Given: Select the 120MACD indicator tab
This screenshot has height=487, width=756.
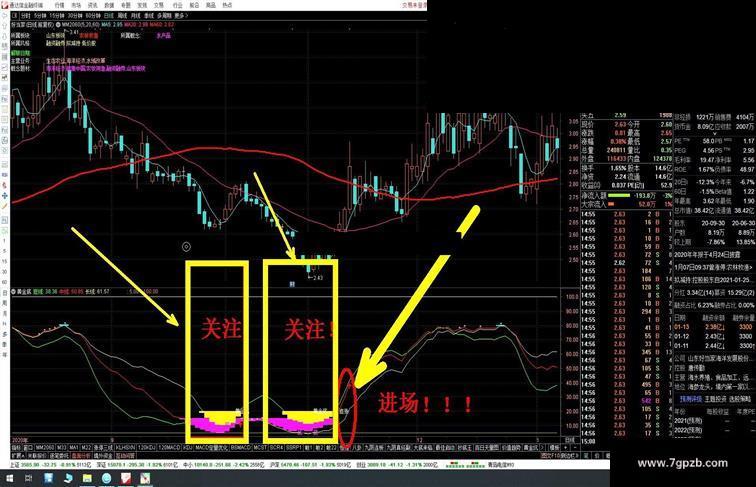Looking at the screenshot, I should pos(169,447).
